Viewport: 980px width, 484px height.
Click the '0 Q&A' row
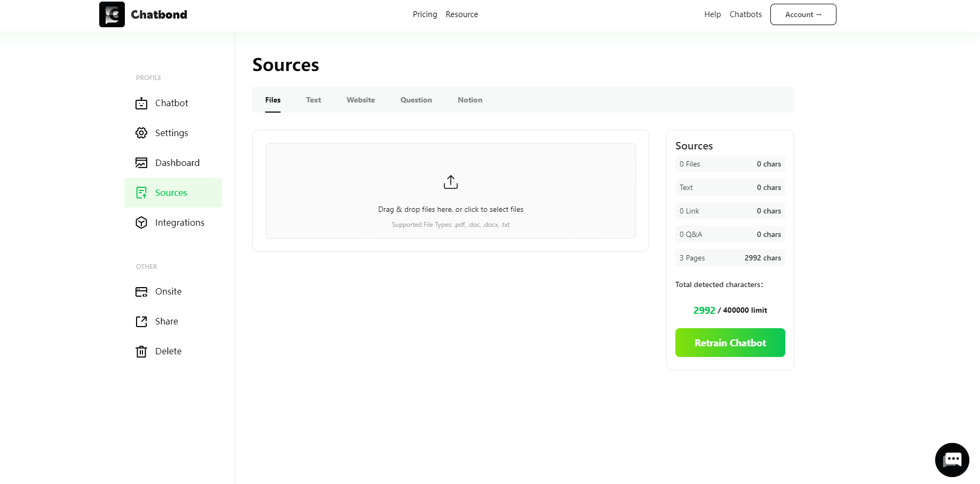click(x=730, y=234)
